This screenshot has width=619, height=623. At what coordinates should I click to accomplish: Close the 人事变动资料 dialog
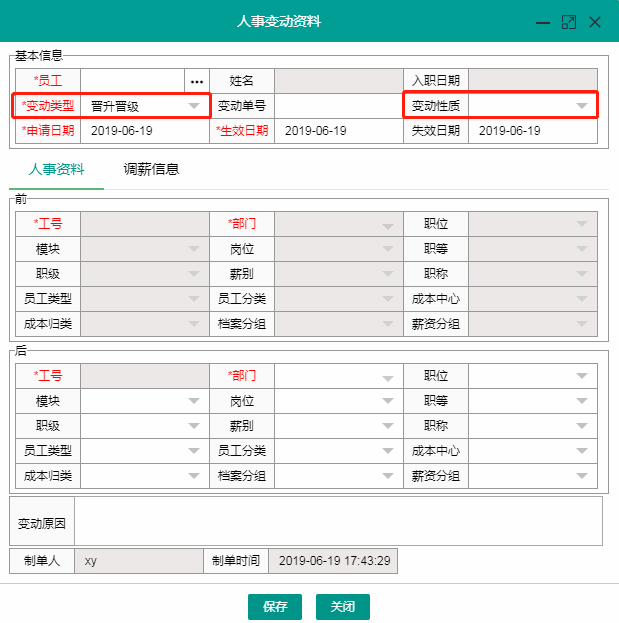[595, 22]
